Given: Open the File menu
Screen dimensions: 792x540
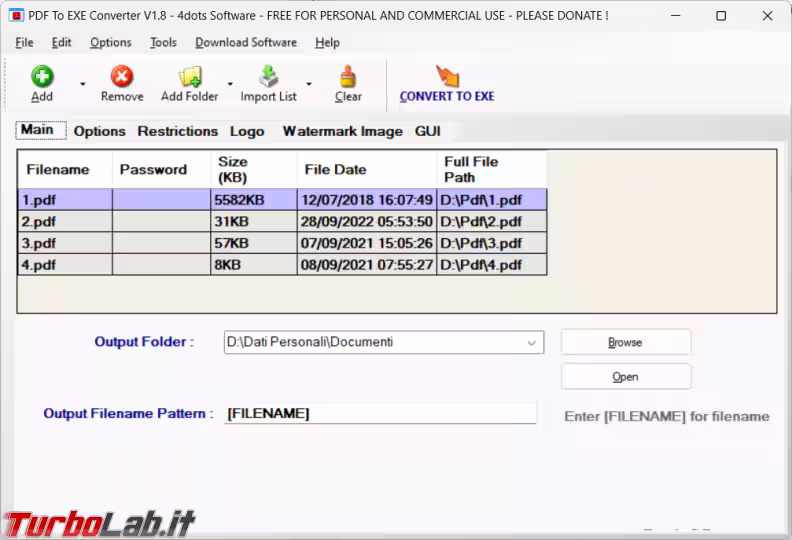Looking at the screenshot, I should pos(24,42).
